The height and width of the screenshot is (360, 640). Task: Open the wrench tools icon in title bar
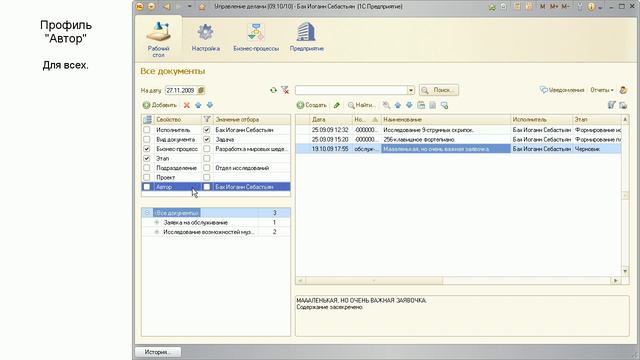(x=580, y=7)
